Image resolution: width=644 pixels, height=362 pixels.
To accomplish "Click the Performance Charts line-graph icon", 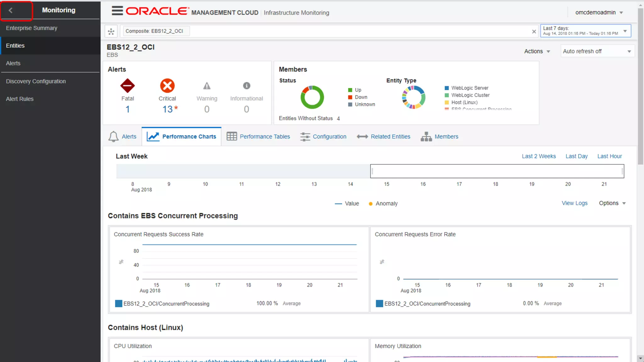I will [x=153, y=136].
